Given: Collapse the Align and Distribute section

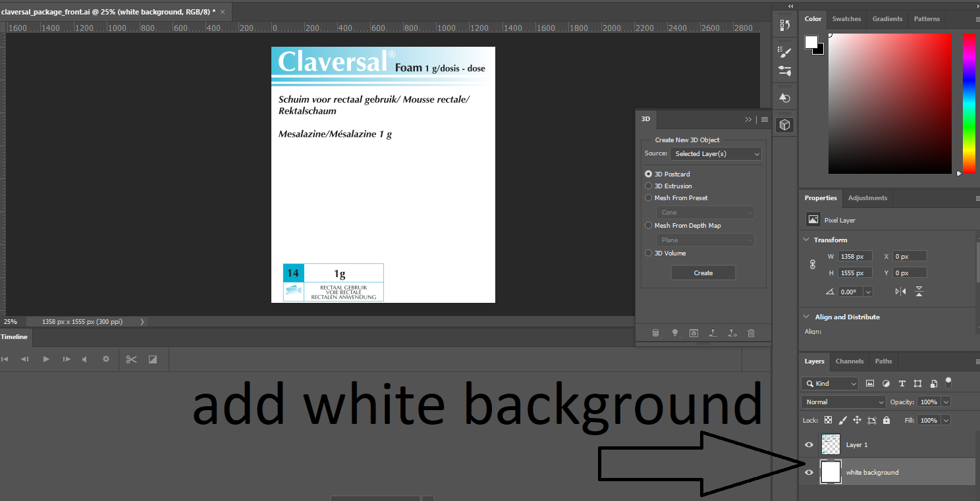Looking at the screenshot, I should pyautogui.click(x=807, y=317).
